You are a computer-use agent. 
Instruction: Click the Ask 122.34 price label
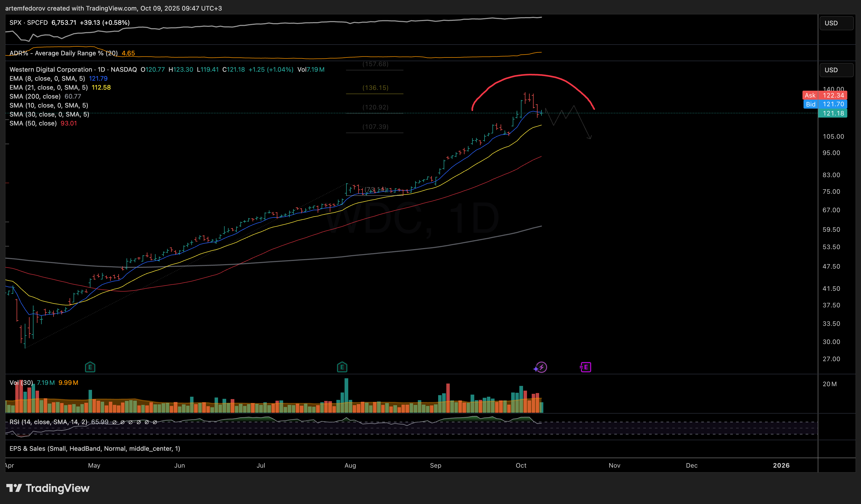(x=825, y=95)
